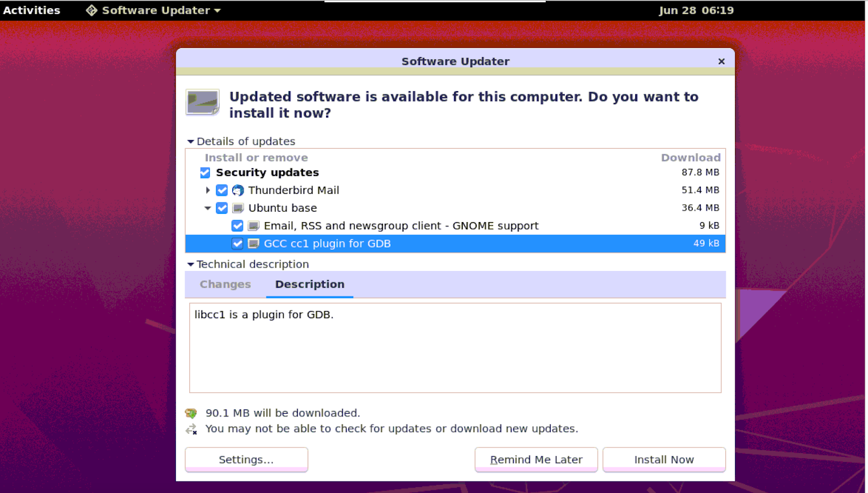Toggle the Security updates checkbox
Image resolution: width=868 pixels, height=493 pixels.
205,173
